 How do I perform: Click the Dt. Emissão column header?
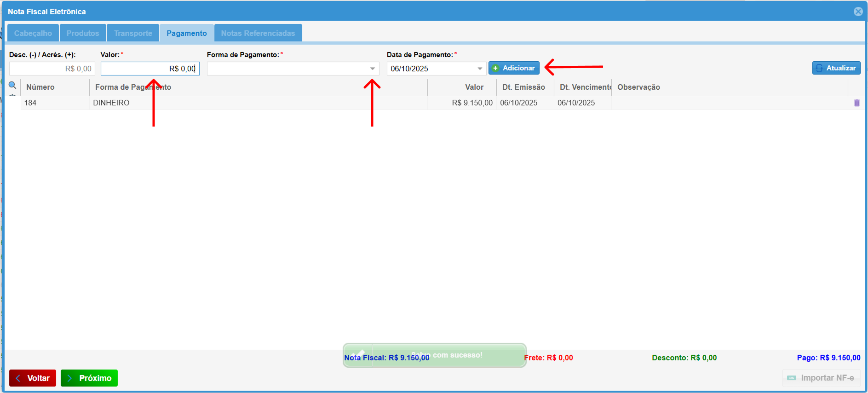pyautogui.click(x=523, y=87)
